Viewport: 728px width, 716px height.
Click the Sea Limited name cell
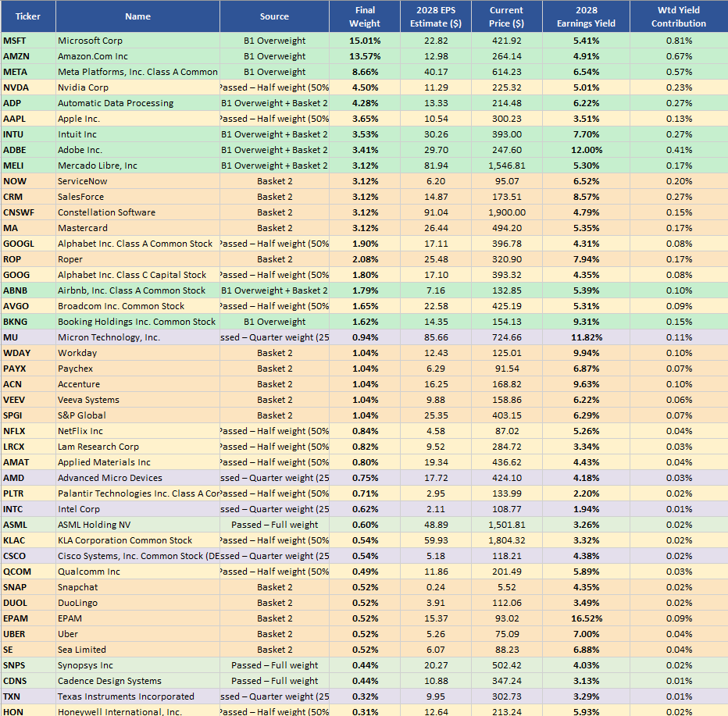click(x=137, y=650)
